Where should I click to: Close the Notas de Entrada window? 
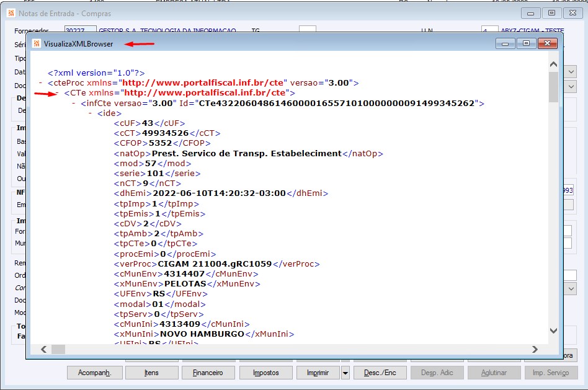[x=572, y=13]
